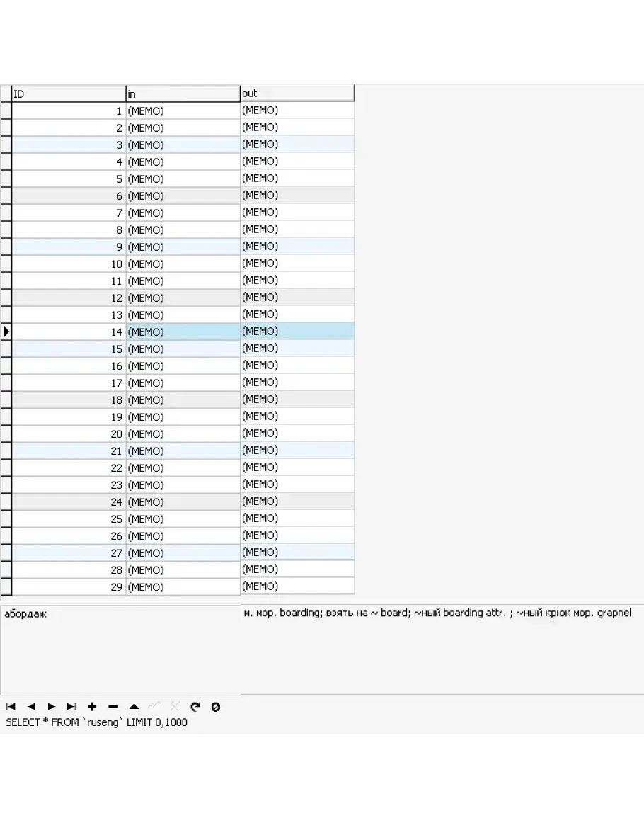Viewport: 644px width, 818px height.
Task: Sort by the ID column header
Action: point(69,93)
